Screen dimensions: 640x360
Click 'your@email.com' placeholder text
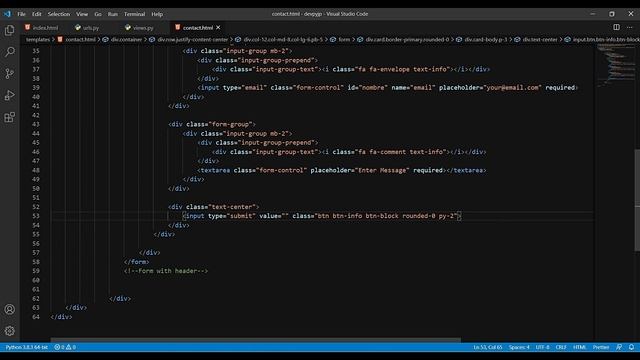tap(512, 87)
